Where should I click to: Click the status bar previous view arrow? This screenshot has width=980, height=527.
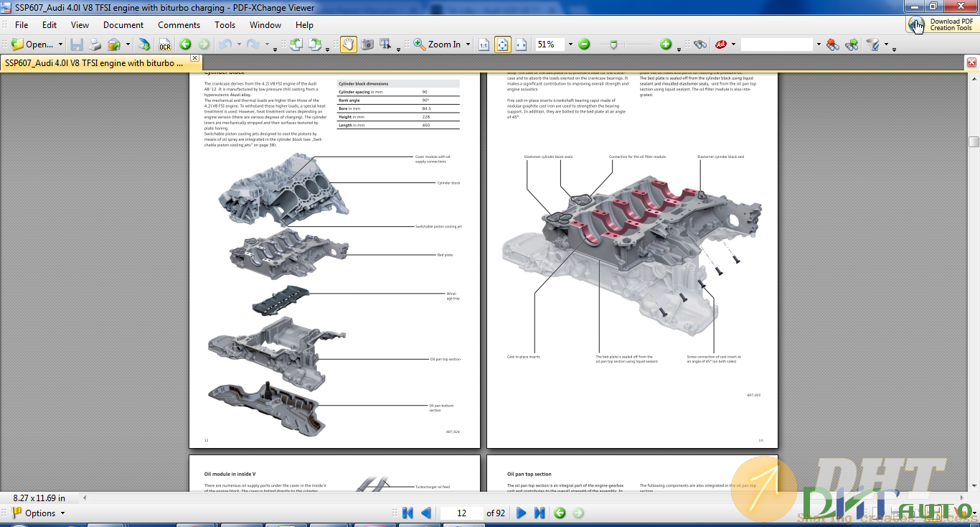560,513
